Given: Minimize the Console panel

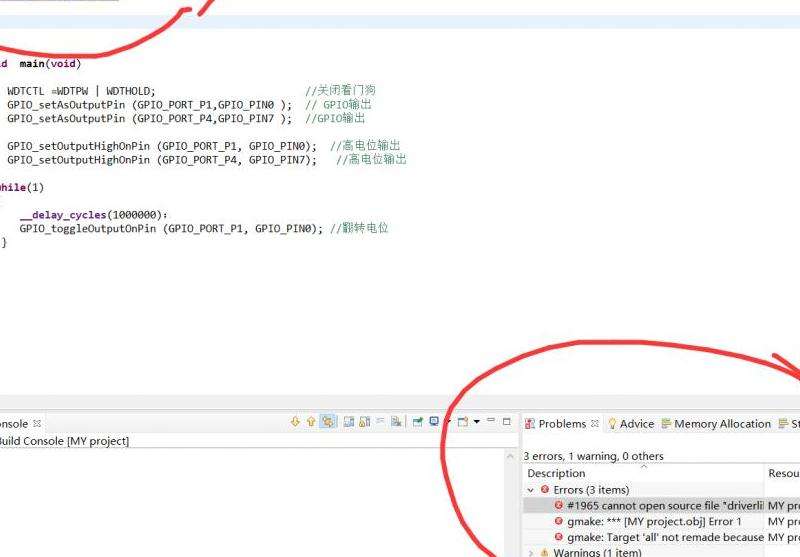Looking at the screenshot, I should point(491,421).
